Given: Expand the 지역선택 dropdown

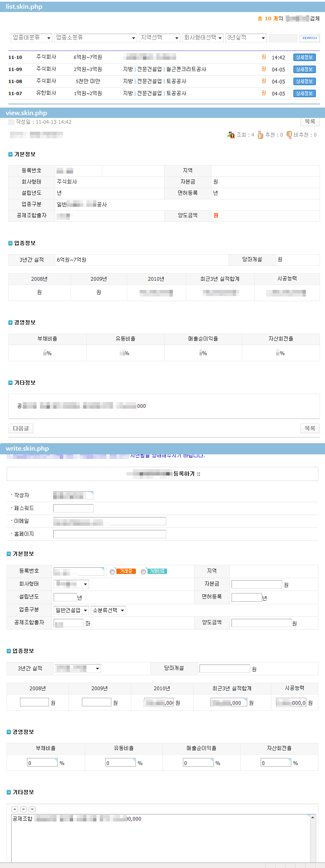Looking at the screenshot, I should 159,38.
